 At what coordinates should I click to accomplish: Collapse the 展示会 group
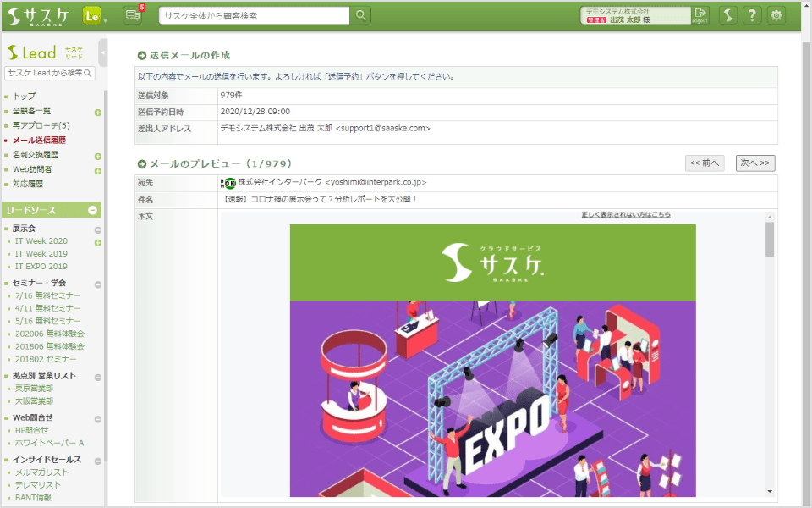coord(98,229)
